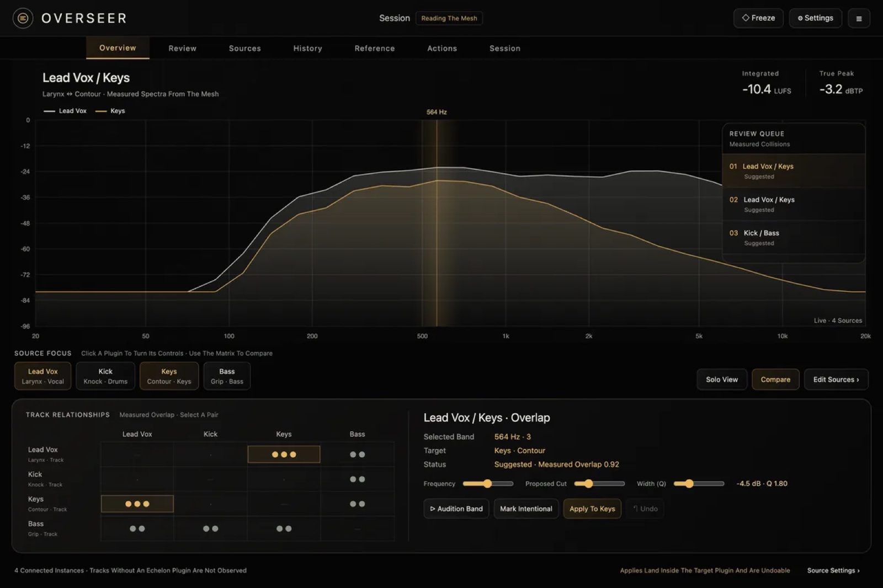The image size is (883, 588).
Task: Adjust the Frequency slider
Action: tap(488, 484)
